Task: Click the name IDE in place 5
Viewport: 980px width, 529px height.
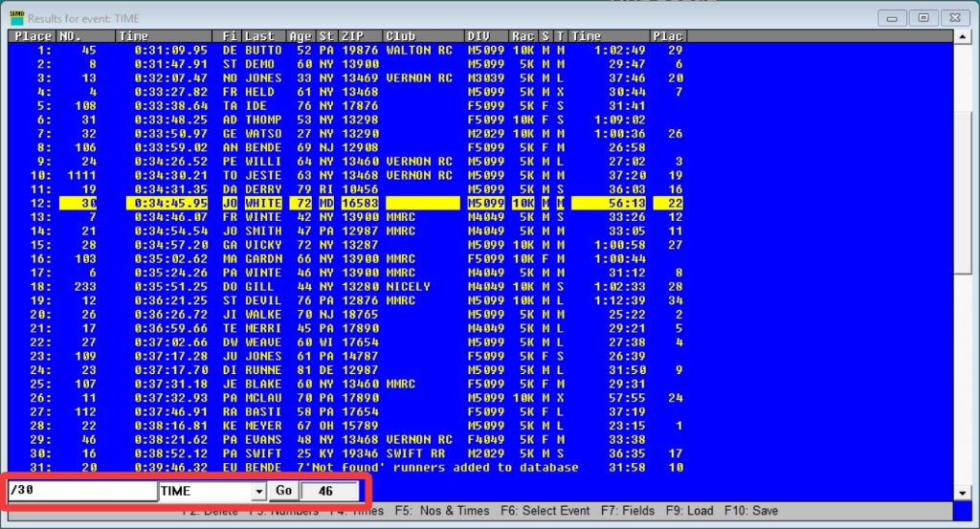Action: coord(256,105)
